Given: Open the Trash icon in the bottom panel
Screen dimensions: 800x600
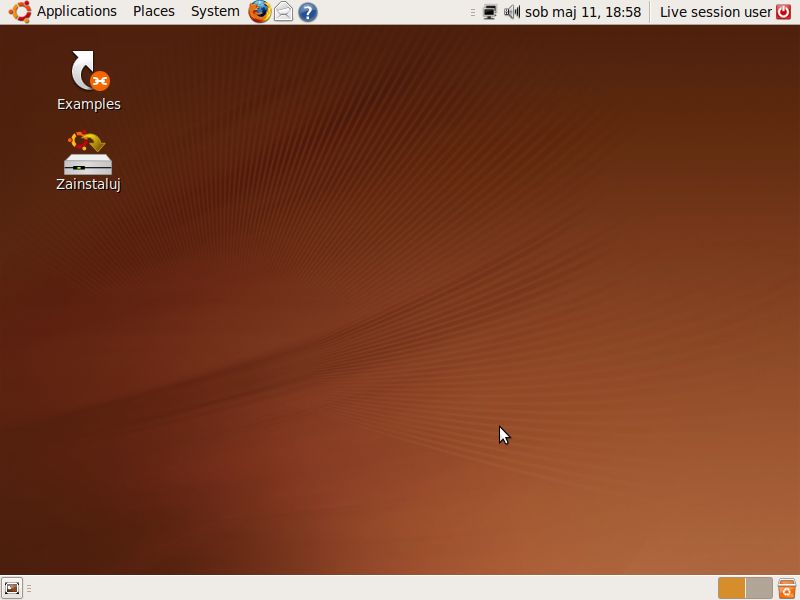Looking at the screenshot, I should pyautogui.click(x=787, y=588).
